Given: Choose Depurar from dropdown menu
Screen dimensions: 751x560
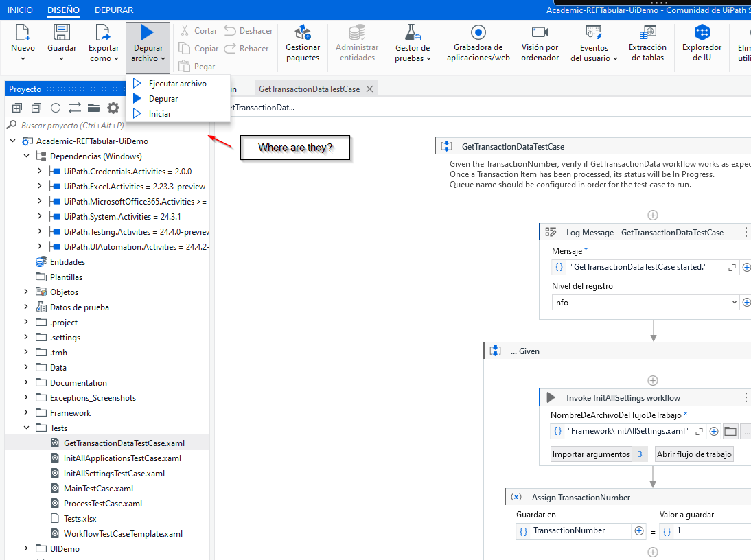Looking at the screenshot, I should [x=178, y=99].
